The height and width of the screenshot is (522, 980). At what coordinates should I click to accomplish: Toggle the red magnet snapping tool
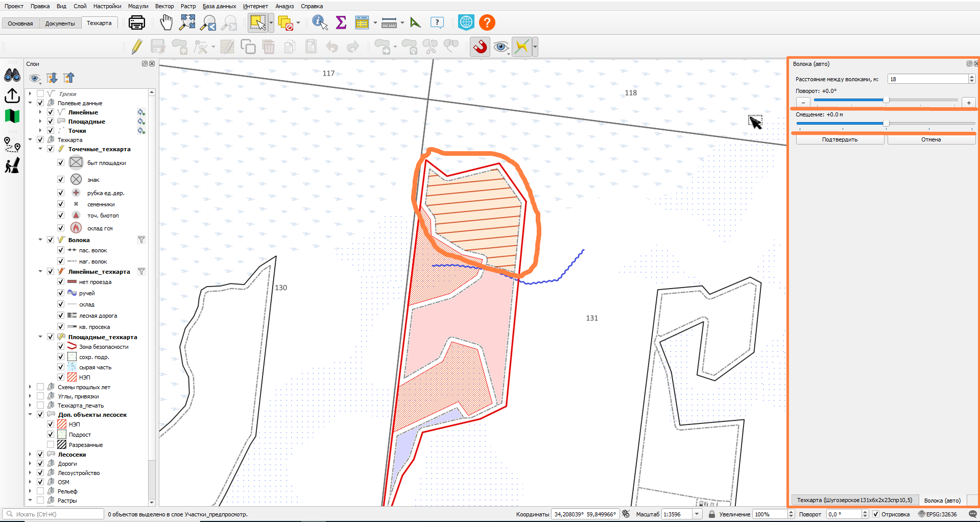[x=480, y=47]
